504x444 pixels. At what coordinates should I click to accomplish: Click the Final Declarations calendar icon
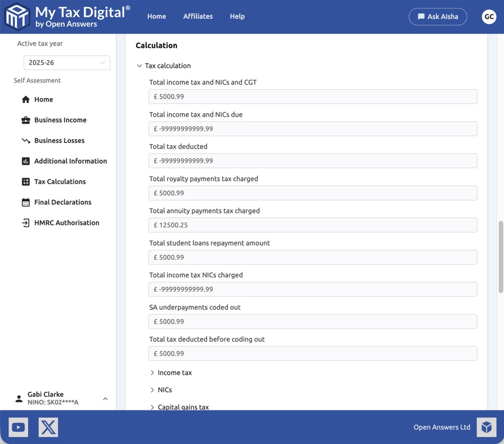pos(26,202)
